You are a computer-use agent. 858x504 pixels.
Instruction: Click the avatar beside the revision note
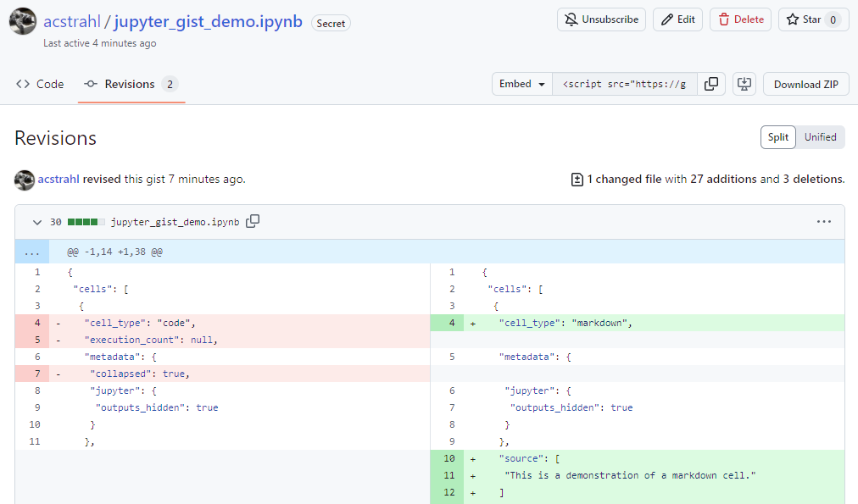tap(25, 180)
